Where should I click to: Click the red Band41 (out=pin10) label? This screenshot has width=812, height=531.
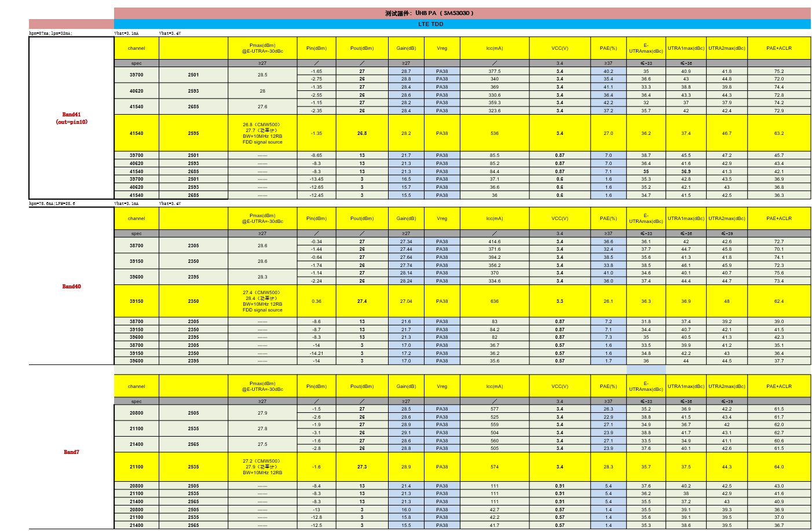[71, 118]
